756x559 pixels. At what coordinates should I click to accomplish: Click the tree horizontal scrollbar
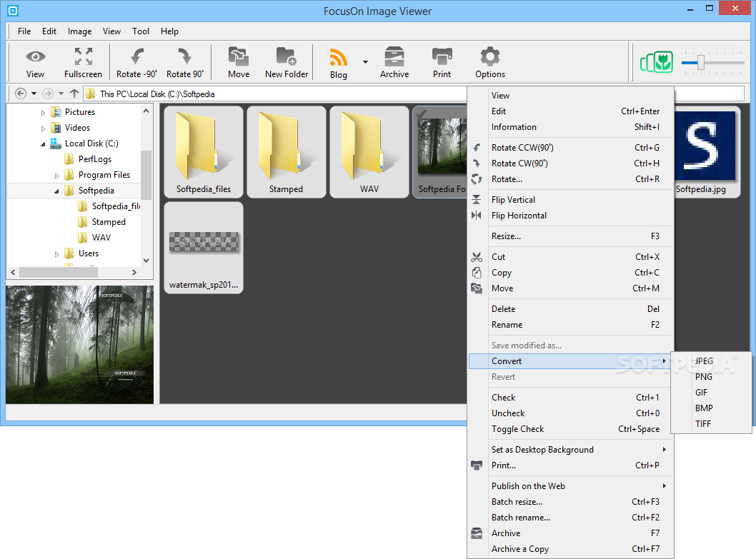point(59,272)
